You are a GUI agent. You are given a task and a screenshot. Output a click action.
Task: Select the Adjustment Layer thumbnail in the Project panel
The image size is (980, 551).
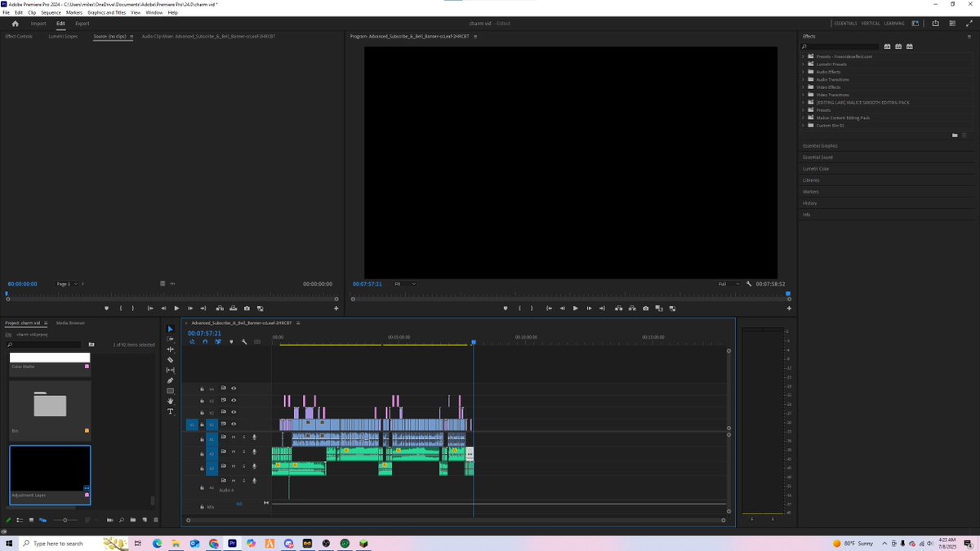click(x=50, y=469)
